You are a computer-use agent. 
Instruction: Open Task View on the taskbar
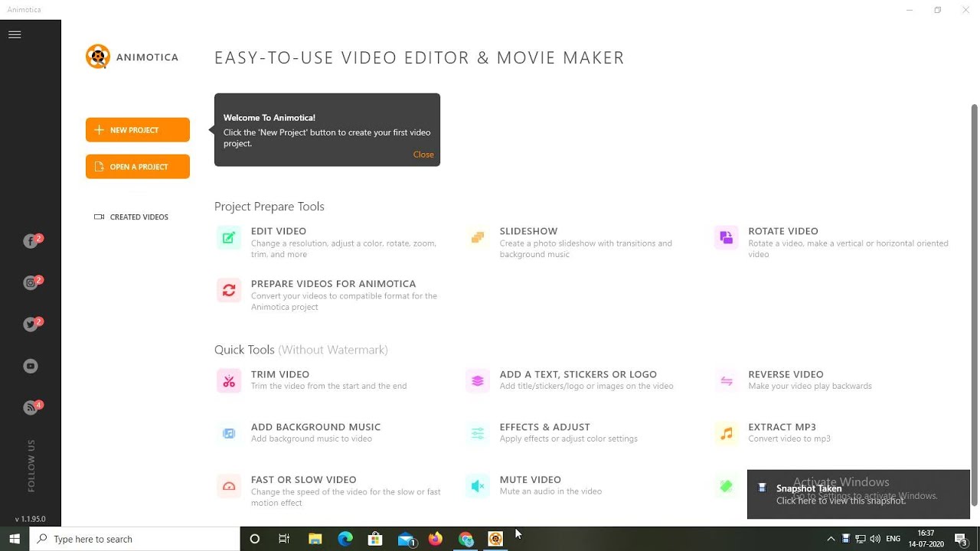point(284,539)
